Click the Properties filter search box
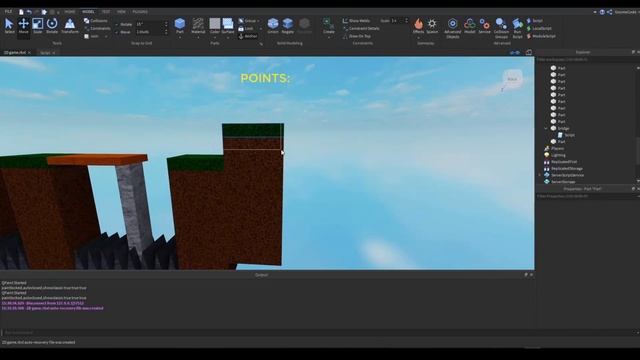640x360 pixels. pos(586,196)
